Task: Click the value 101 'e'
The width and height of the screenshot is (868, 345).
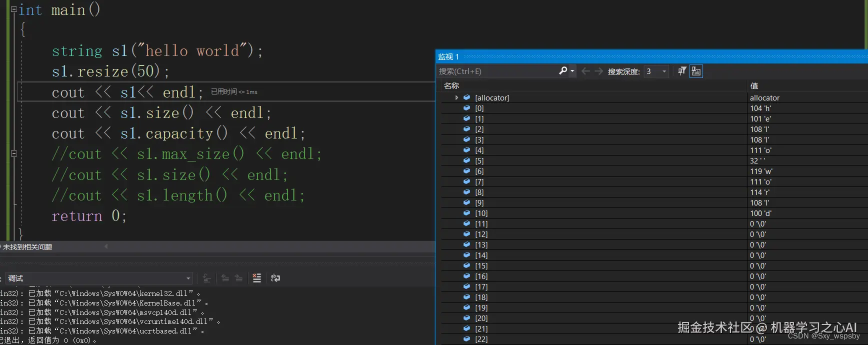Action: 760,118
